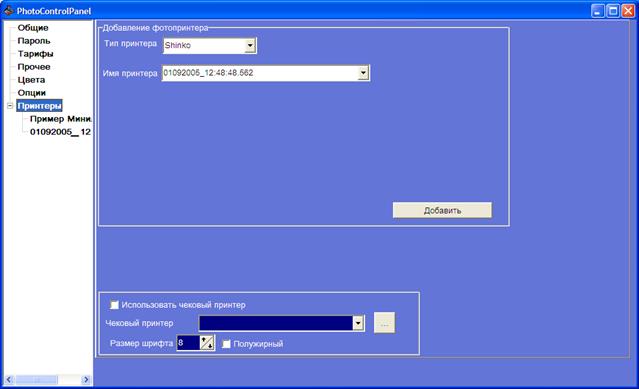Viewport: 639px width, 389px height.
Task: Click the 01092005_12:48:48.562 printer name value
Action: point(208,73)
